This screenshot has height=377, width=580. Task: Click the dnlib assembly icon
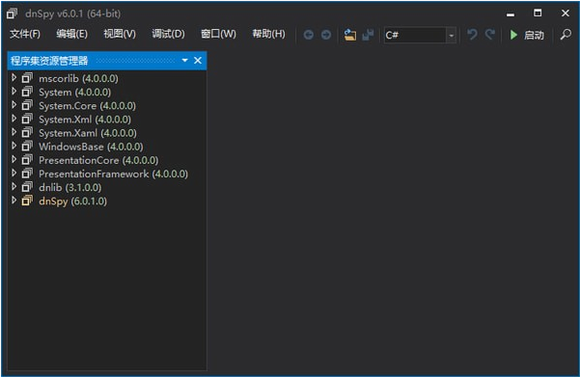point(27,187)
